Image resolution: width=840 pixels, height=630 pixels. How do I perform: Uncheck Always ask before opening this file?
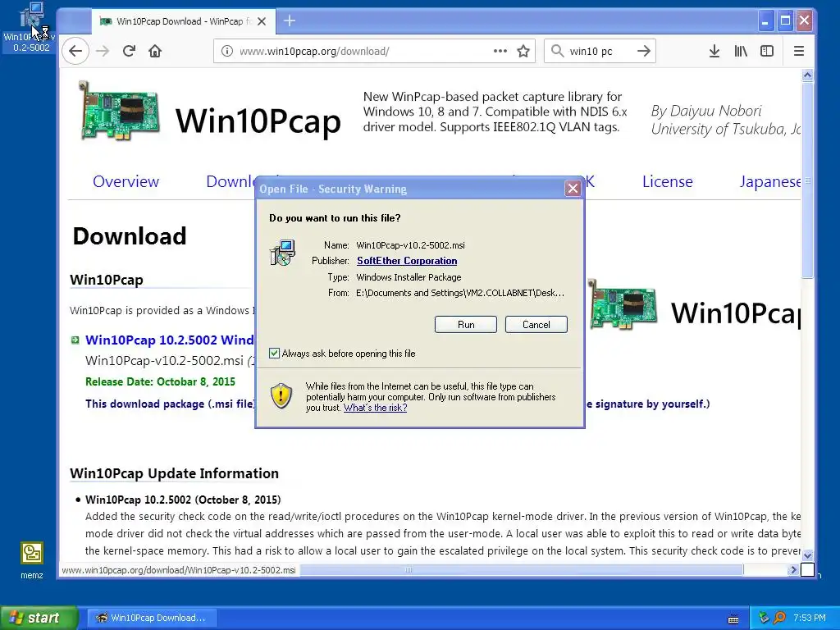tap(274, 353)
